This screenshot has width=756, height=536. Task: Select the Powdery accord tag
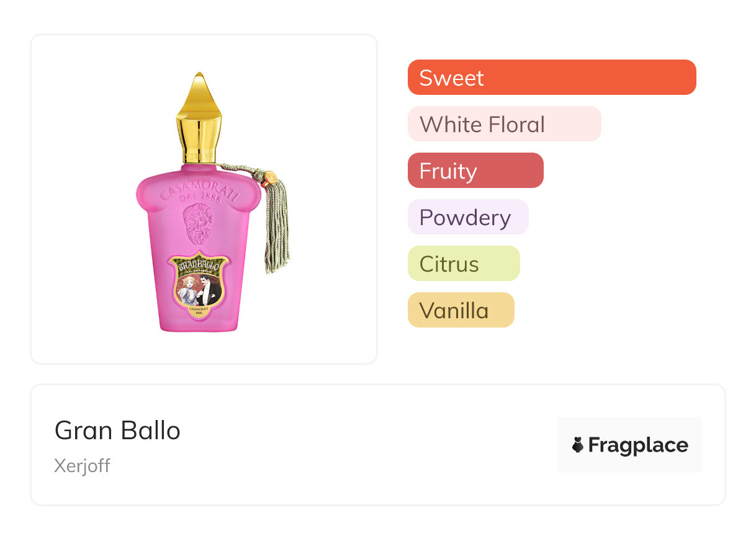coord(467,217)
